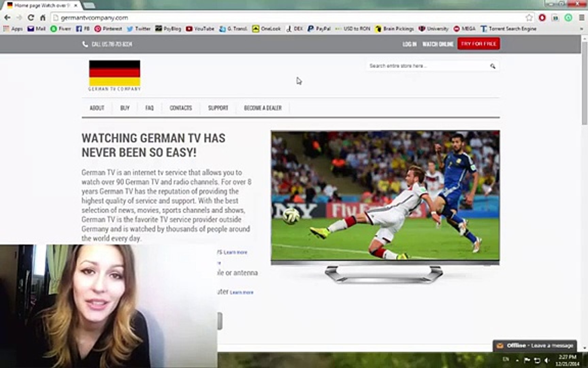Select the SUPPORT menu item
Viewport: 588px width, 368px height.
pyautogui.click(x=218, y=108)
